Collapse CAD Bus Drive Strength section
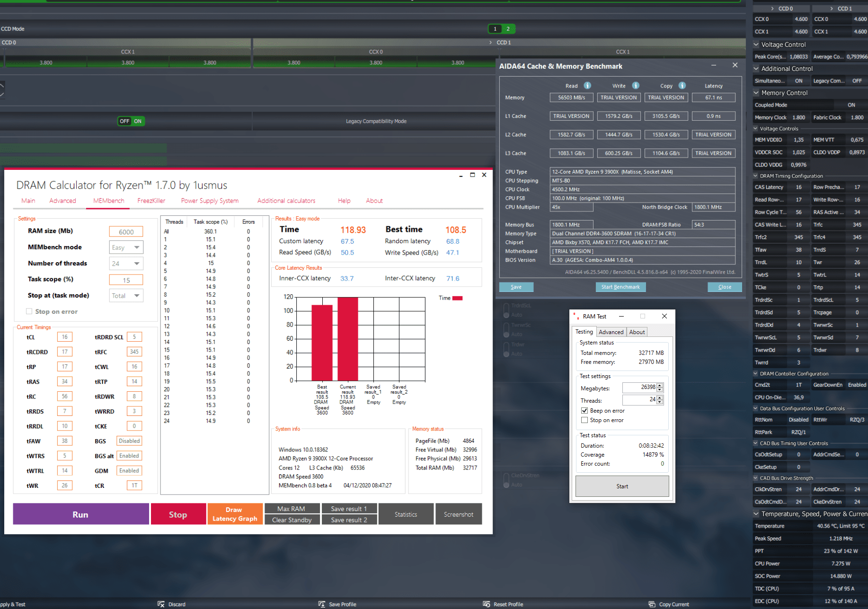This screenshot has width=868, height=609. tap(756, 478)
